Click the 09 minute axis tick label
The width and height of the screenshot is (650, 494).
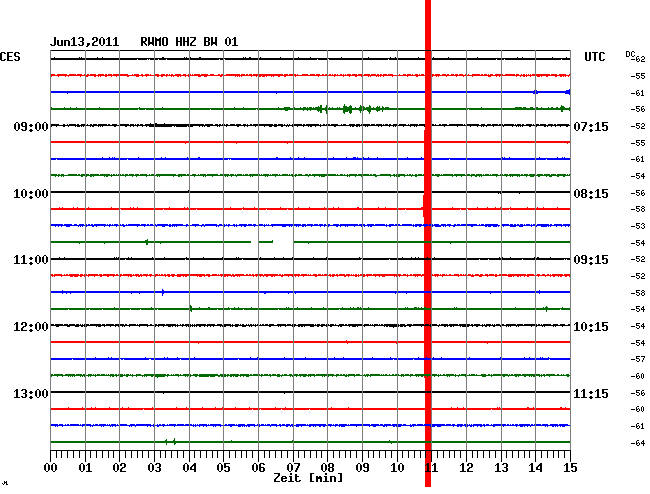point(362,468)
